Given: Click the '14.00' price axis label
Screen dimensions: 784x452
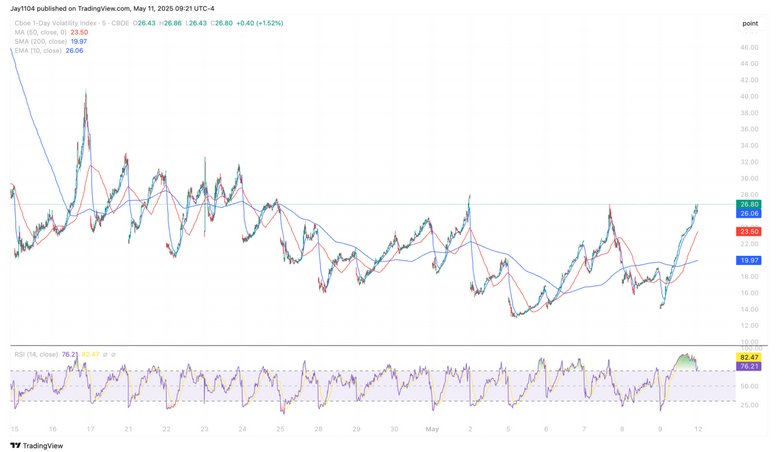Looking at the screenshot, I should pos(749,310).
